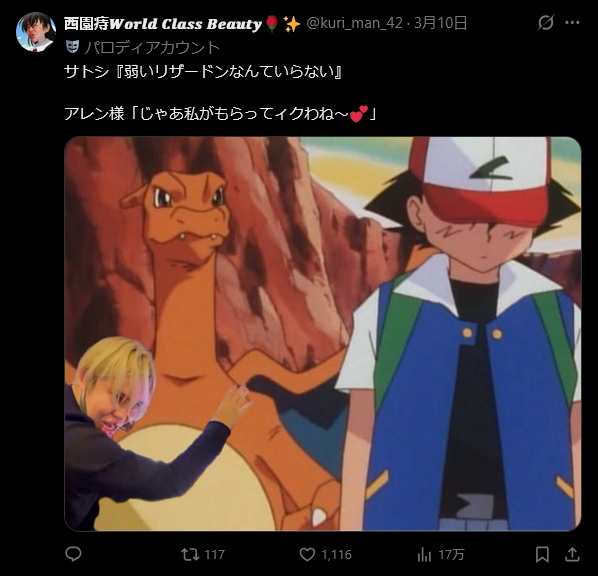Click the tweet text about リザードン
This screenshot has width=598, height=576.
coord(203,71)
